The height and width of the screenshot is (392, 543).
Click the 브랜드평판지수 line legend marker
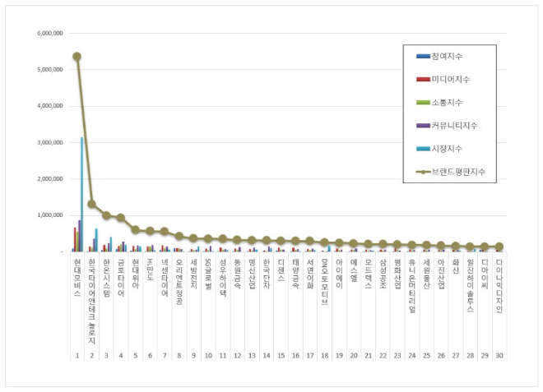click(x=423, y=173)
